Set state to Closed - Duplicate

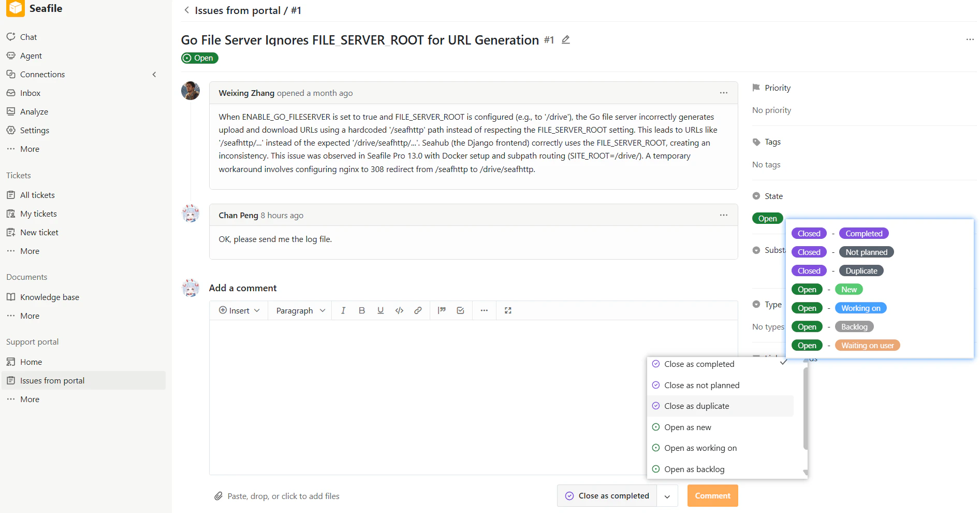pyautogui.click(x=838, y=271)
